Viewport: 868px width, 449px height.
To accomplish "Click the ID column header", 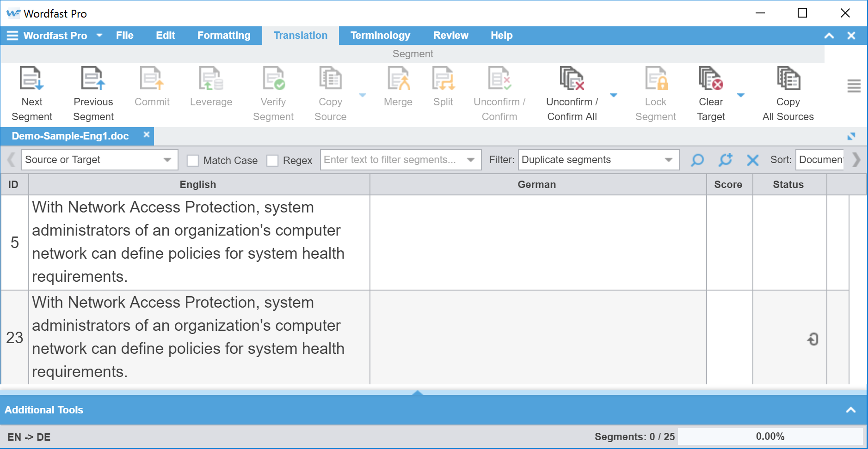I will 14,185.
